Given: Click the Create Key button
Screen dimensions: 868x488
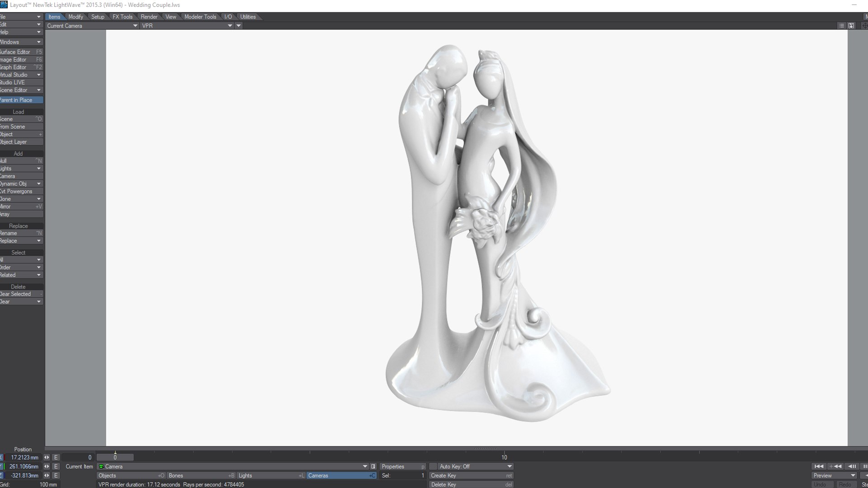Looking at the screenshot, I should pyautogui.click(x=472, y=475).
